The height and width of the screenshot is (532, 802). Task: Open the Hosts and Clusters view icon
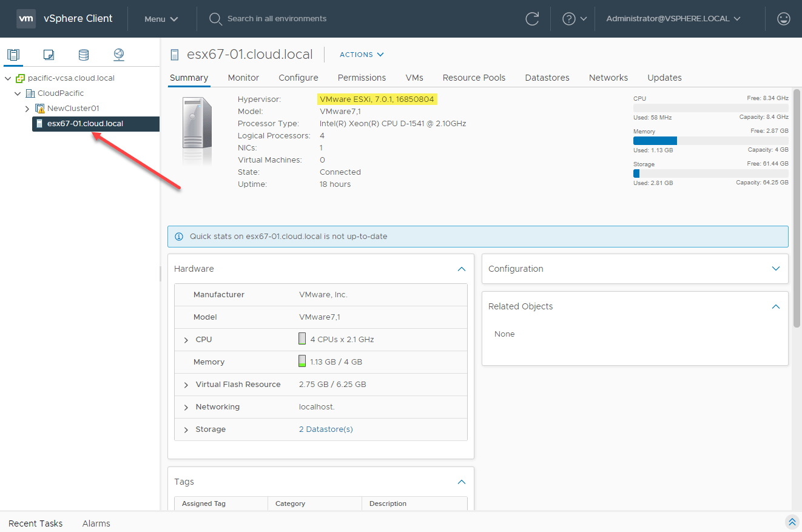(x=13, y=55)
